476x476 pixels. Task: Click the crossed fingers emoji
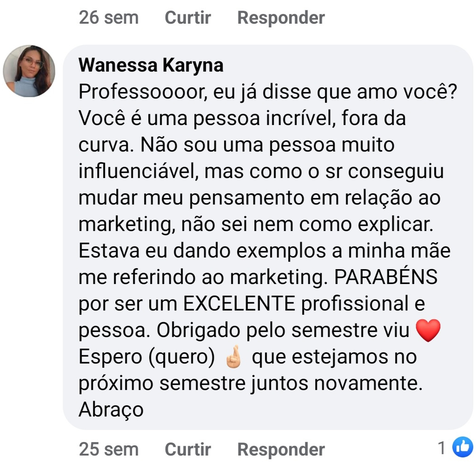(233, 357)
